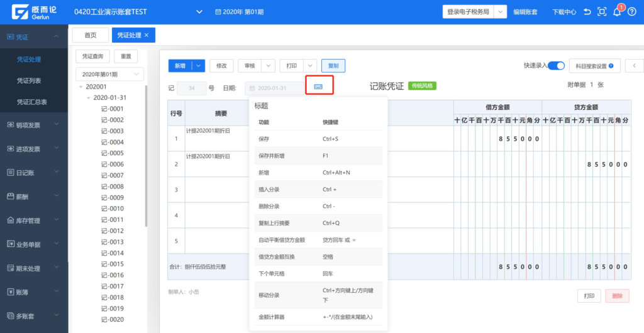Viewport: 644px width, 333px height.
Task: Collapse the 凭证 sidebar section
Action: tap(56, 37)
